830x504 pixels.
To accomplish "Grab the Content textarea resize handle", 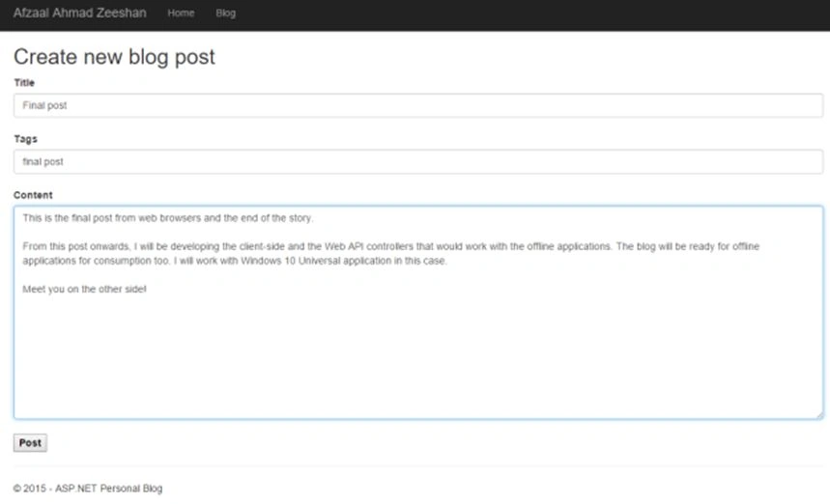I will tap(818, 414).
